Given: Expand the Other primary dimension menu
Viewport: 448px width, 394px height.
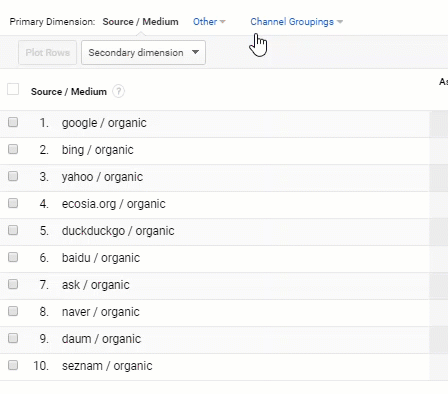Looking at the screenshot, I should [x=209, y=22].
